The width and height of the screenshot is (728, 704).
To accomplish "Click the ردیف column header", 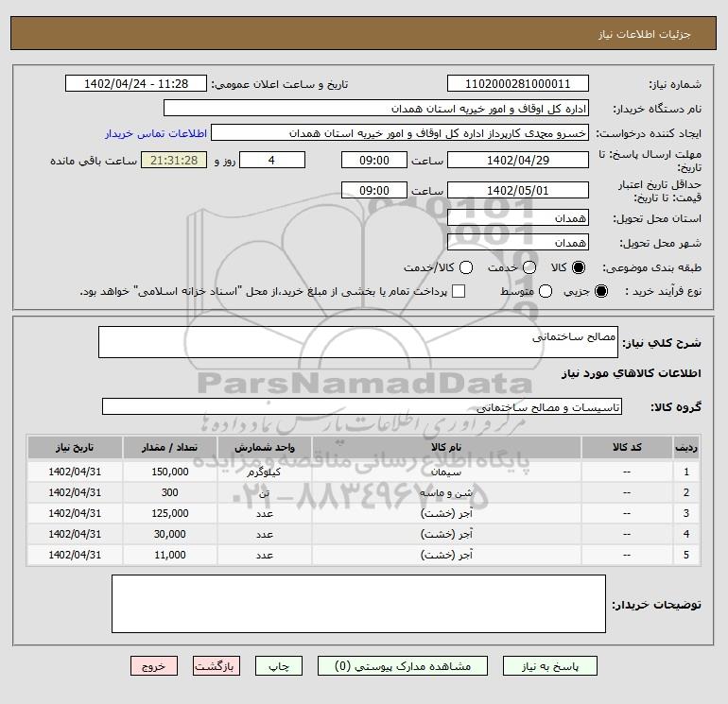I will coord(686,447).
